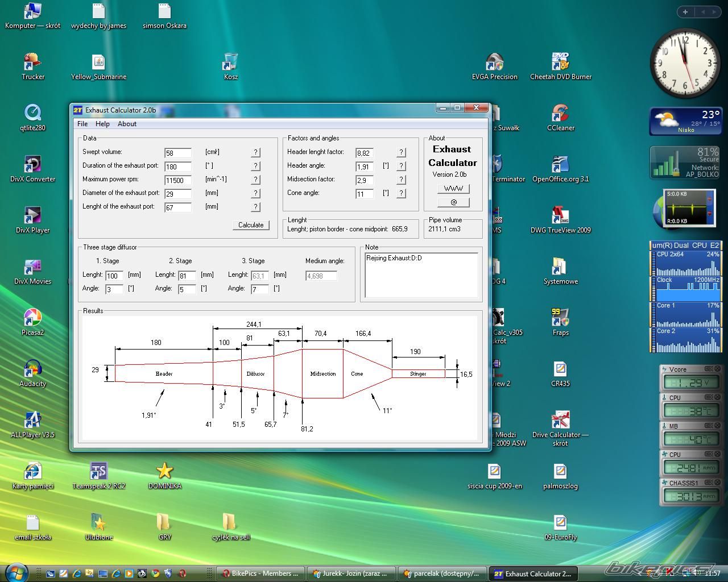Select the Picasa2 desktop icon
Image resolution: width=728 pixels, height=582 pixels.
coord(33,322)
